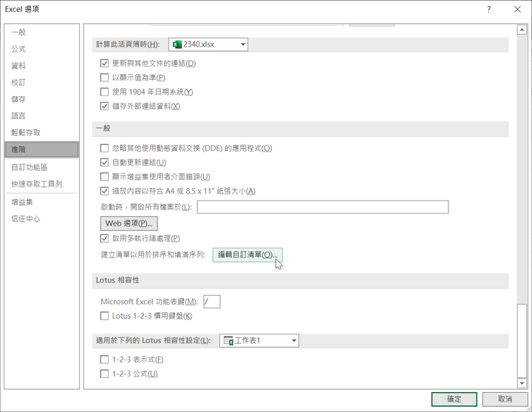The image size is (532, 412).
Task: Toggle 縮放內容以符合 A4 紙張大小 checkbox
Action: pos(104,191)
